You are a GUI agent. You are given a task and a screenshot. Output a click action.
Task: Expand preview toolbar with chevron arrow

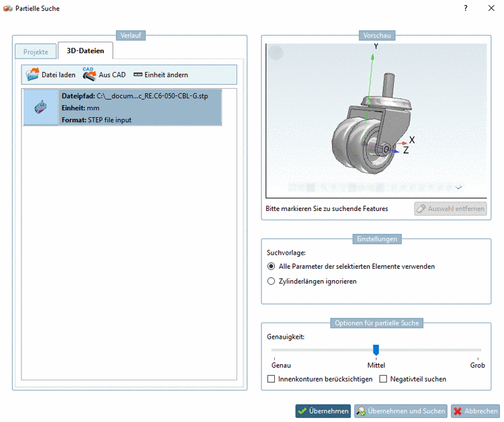point(459,187)
